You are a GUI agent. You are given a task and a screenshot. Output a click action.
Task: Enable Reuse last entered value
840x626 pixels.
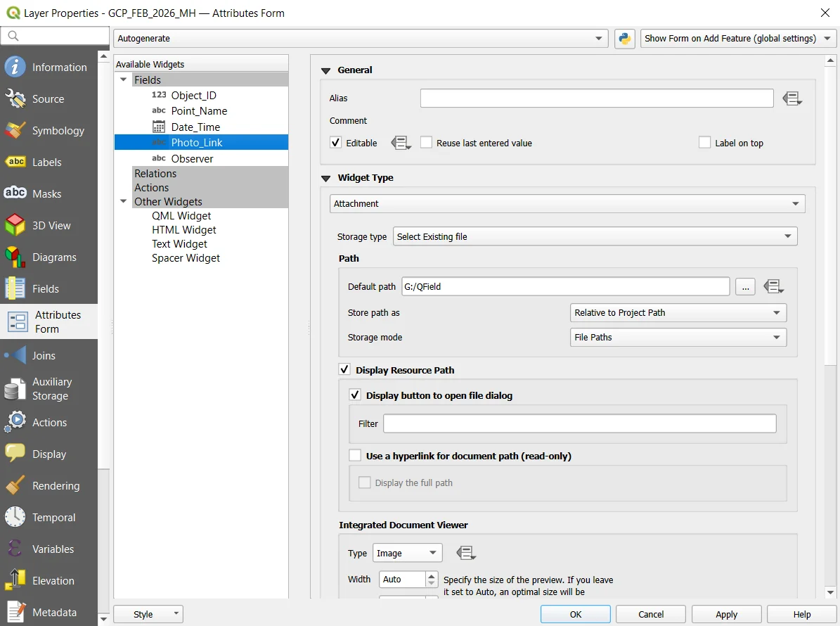coord(426,142)
